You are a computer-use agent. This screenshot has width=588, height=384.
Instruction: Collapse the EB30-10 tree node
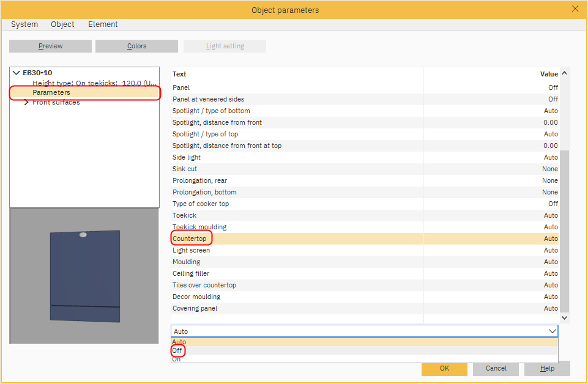click(x=16, y=73)
